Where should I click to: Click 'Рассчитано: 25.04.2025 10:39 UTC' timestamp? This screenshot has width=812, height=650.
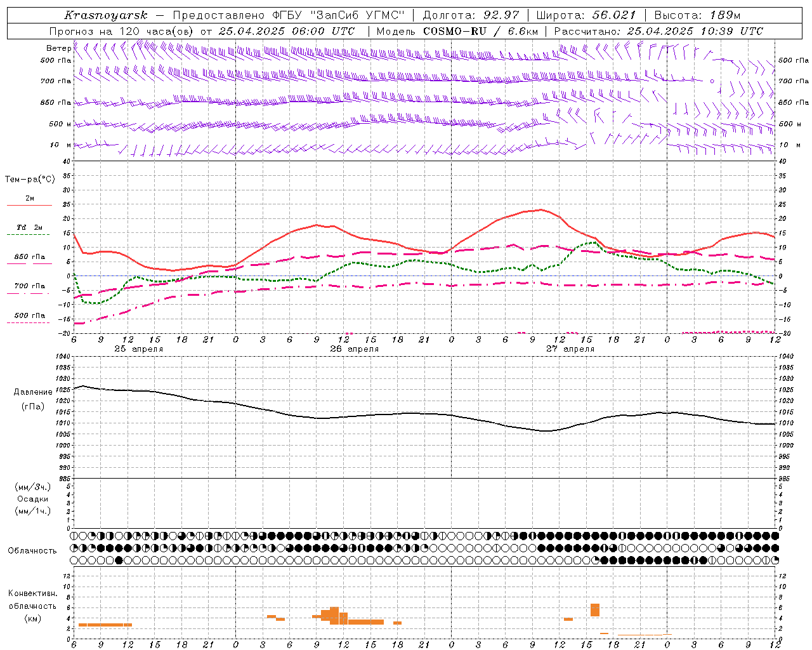658,31
